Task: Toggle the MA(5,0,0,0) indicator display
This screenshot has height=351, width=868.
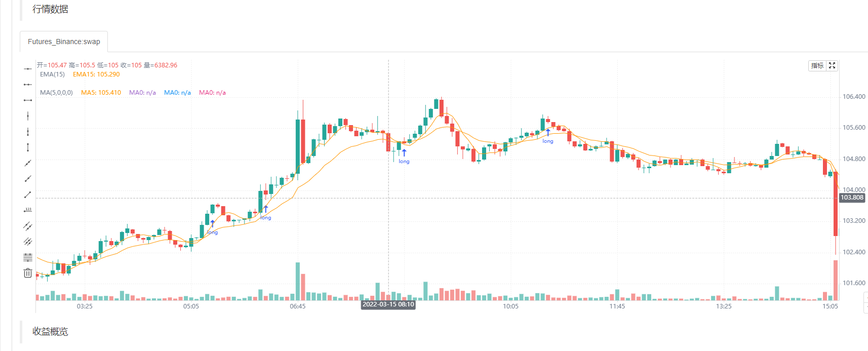Action: (x=57, y=92)
